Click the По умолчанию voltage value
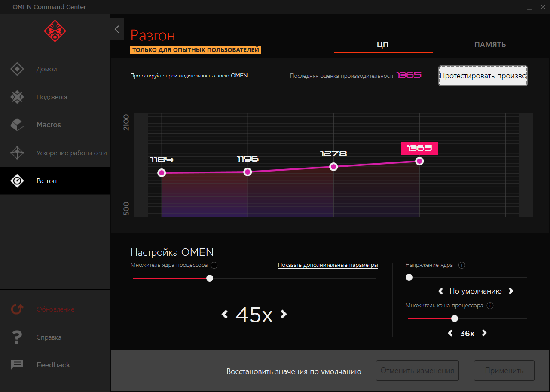Viewport: 550px width, 392px height. pyautogui.click(x=475, y=291)
